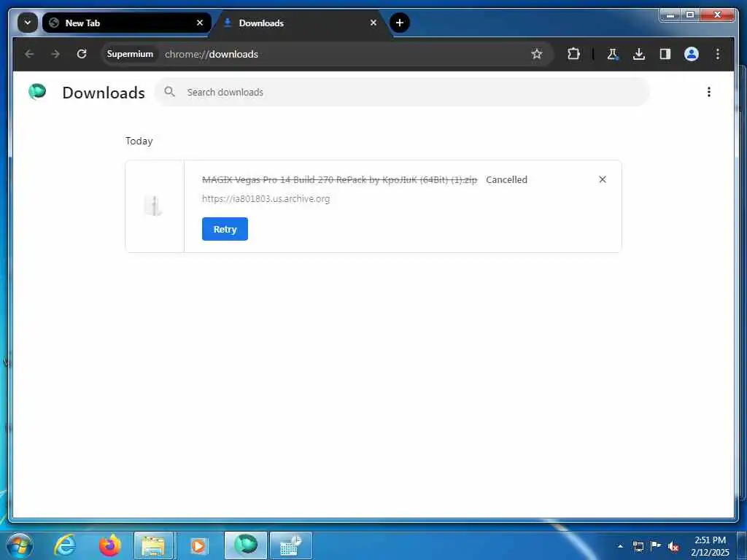Open the calendar clock taskbar app

(290, 545)
